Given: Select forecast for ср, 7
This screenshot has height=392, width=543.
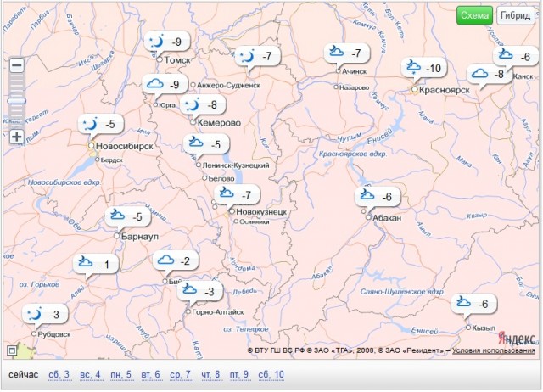Looking at the screenshot, I should click(x=180, y=375).
